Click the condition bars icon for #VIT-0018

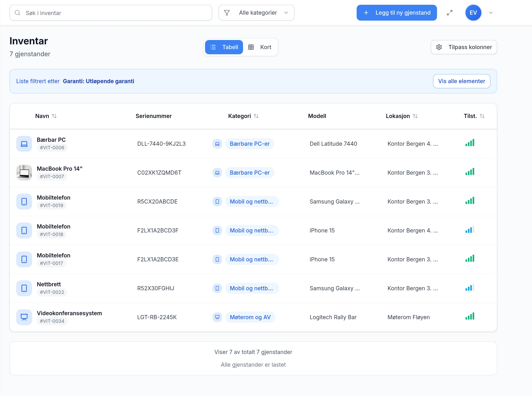pyautogui.click(x=470, y=230)
